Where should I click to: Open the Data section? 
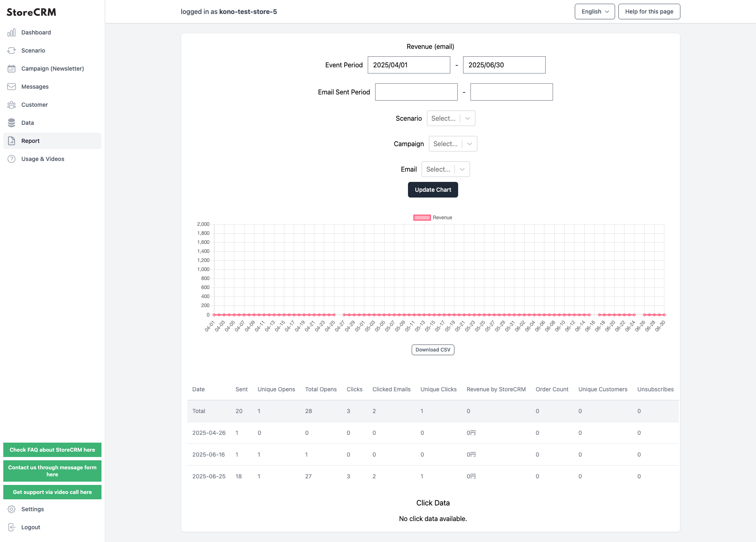pyautogui.click(x=52, y=123)
